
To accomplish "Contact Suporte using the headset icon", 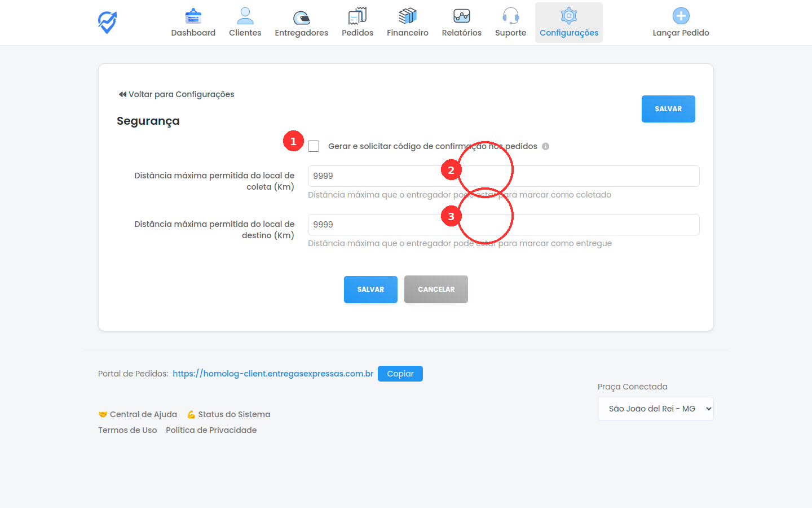I will pos(510,15).
